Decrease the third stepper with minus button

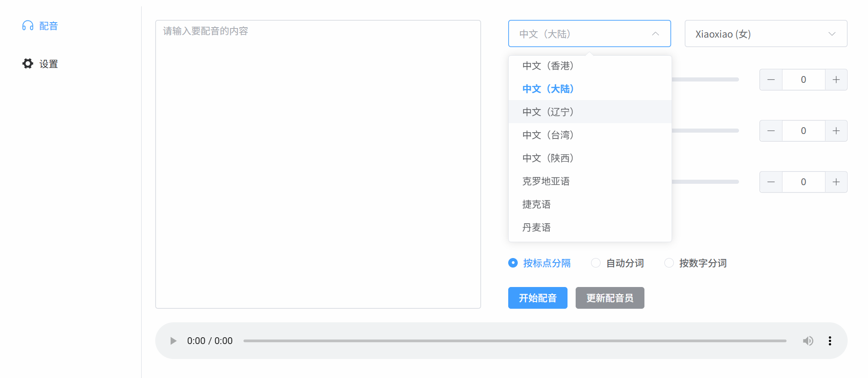tap(771, 182)
